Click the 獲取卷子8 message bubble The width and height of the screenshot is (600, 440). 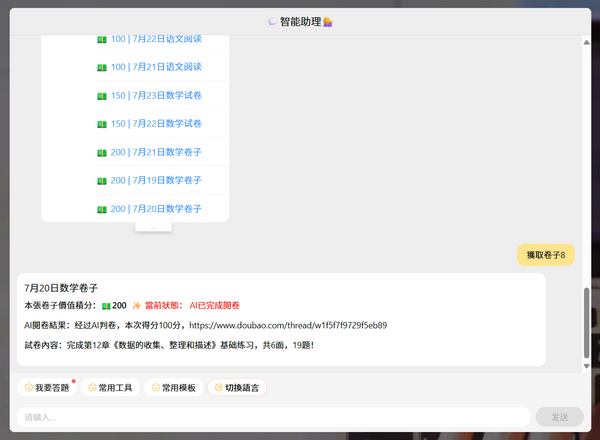546,255
